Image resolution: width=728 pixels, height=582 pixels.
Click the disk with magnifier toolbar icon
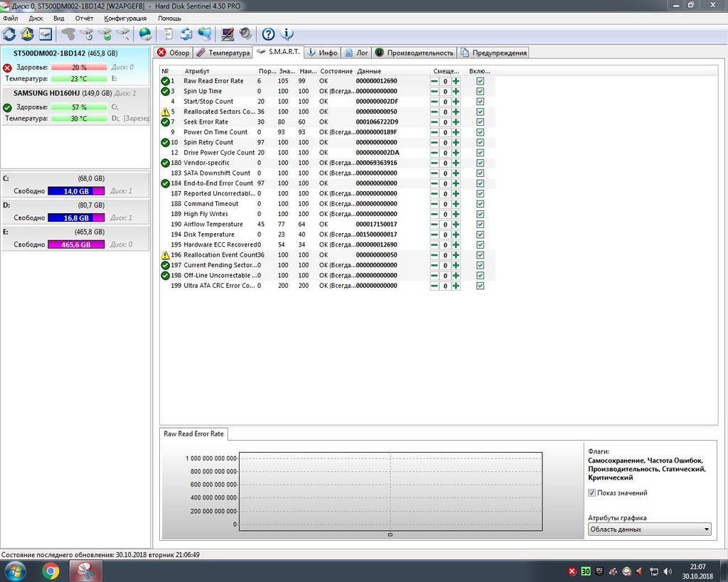pyautogui.click(x=124, y=34)
